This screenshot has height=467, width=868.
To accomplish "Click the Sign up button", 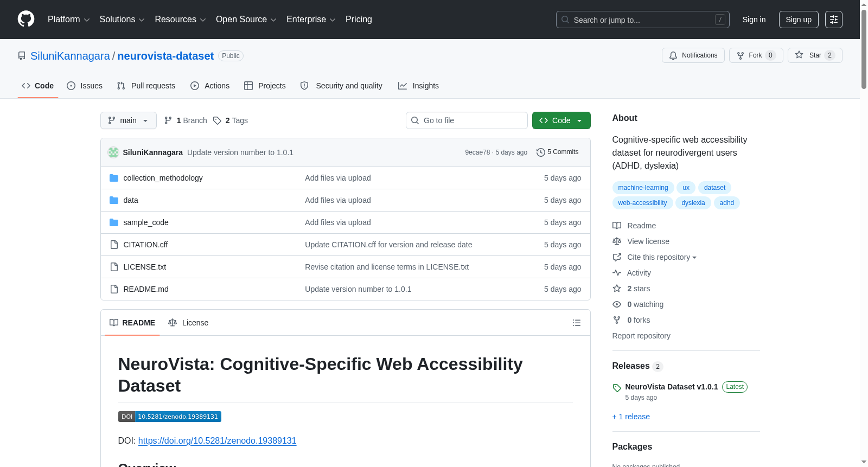I will click(799, 20).
